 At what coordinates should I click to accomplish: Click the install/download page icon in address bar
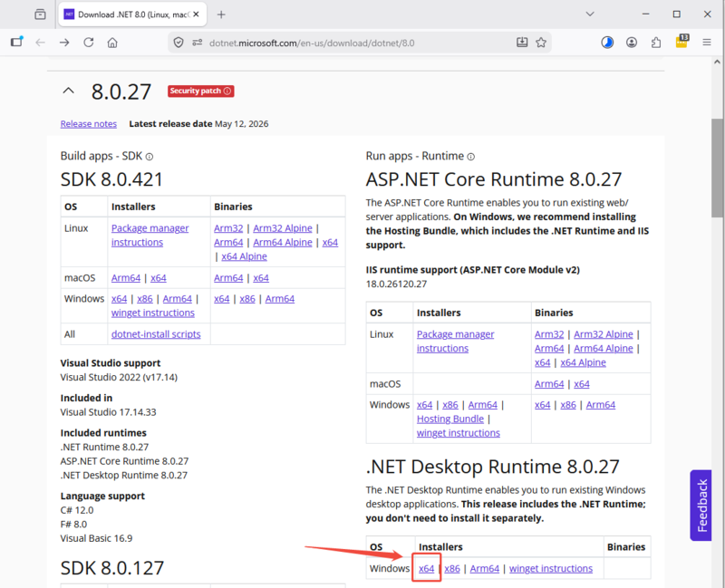(x=522, y=43)
